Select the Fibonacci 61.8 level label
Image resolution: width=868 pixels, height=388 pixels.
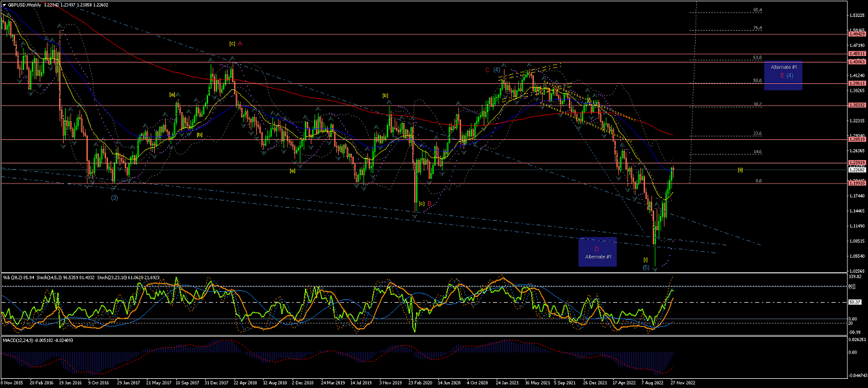tap(757, 57)
